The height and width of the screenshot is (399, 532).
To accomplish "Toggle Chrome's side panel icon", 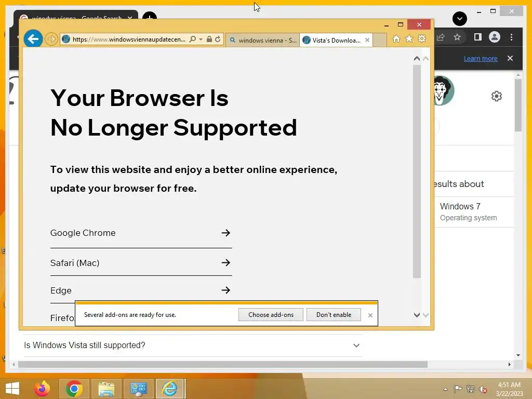I will [478, 37].
